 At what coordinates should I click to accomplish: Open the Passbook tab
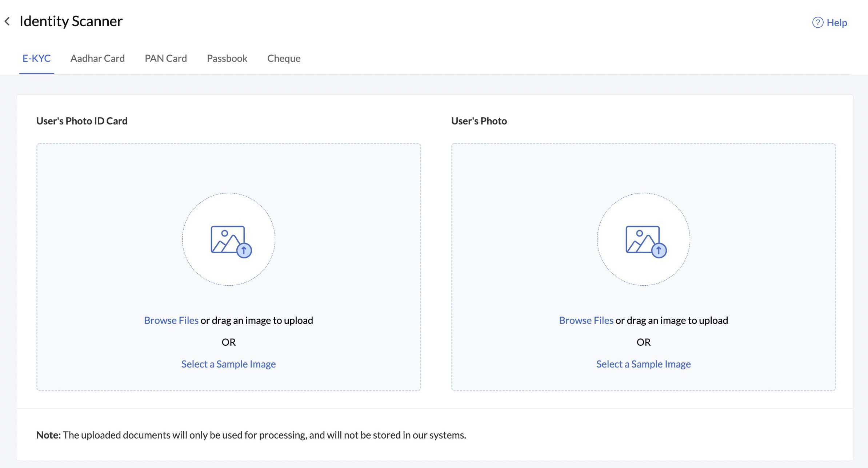227,57
